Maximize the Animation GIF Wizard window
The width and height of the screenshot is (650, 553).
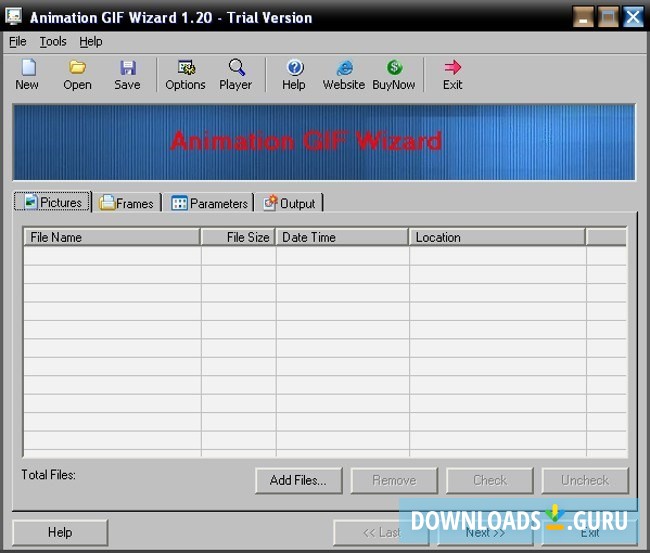click(x=608, y=17)
